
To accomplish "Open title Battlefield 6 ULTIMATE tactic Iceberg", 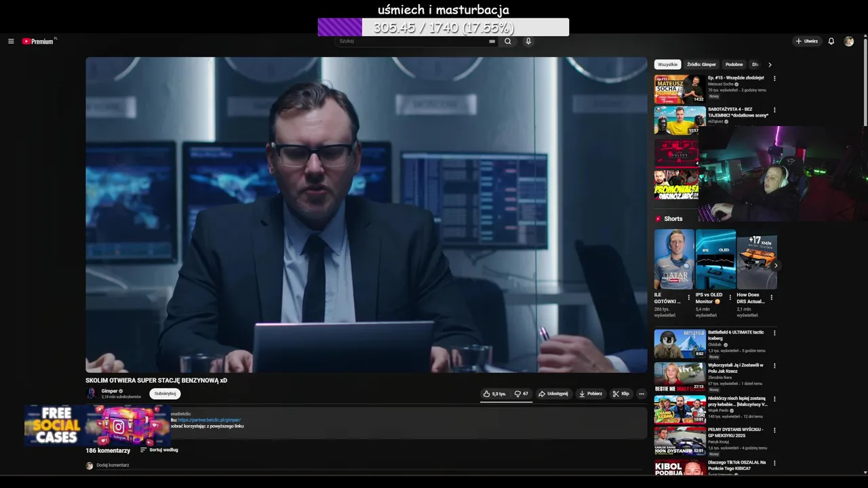I will point(736,335).
